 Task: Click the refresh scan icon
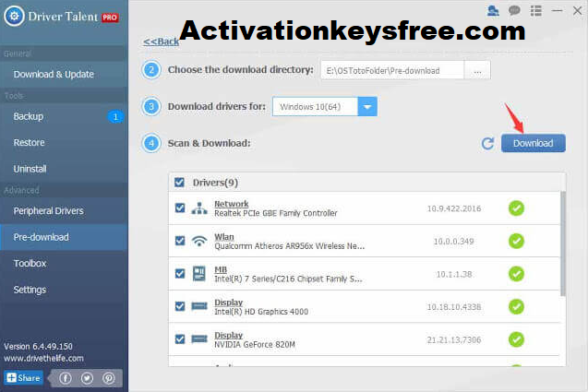[x=487, y=143]
